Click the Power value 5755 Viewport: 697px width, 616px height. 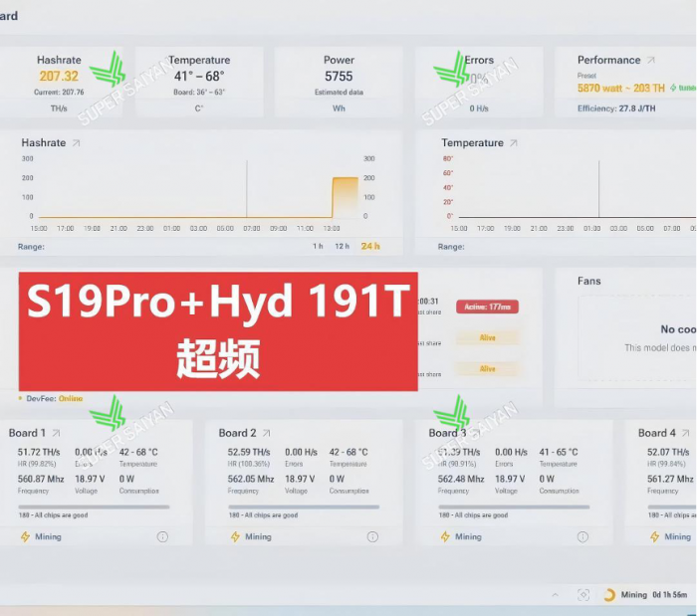point(339,76)
